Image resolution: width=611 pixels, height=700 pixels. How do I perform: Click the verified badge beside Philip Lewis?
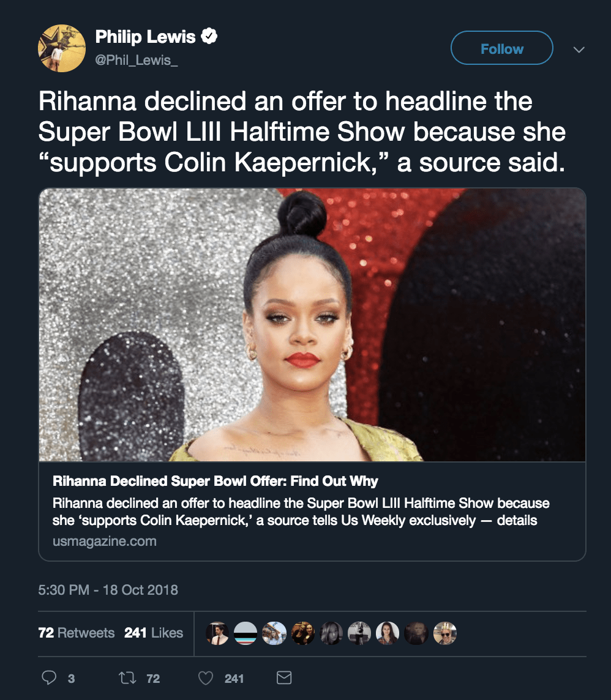210,37
